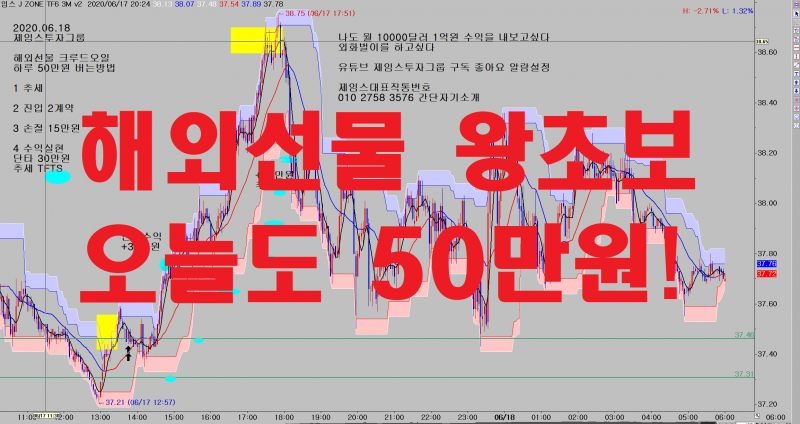Click the yellow box near the 13:00 low
Viewport: 800px width, 424px height.
pos(107,332)
